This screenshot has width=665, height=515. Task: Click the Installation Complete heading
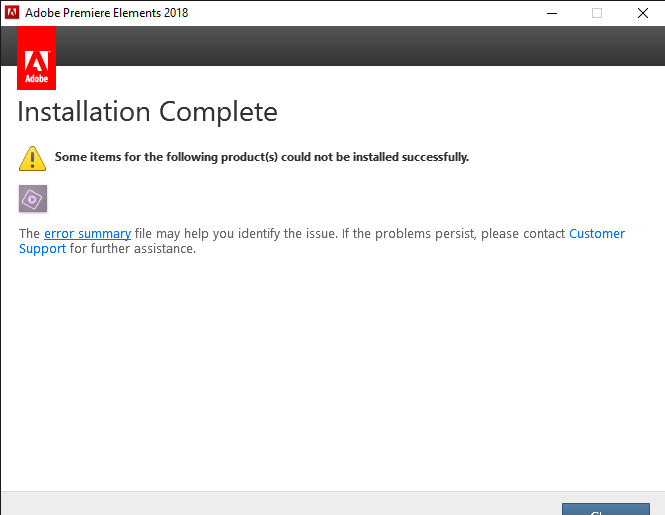click(147, 112)
